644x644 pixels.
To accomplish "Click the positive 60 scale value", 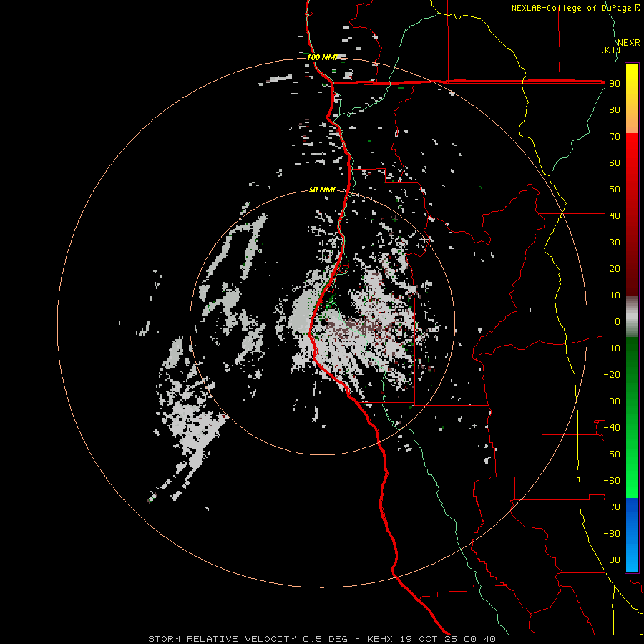I will coord(615,163).
